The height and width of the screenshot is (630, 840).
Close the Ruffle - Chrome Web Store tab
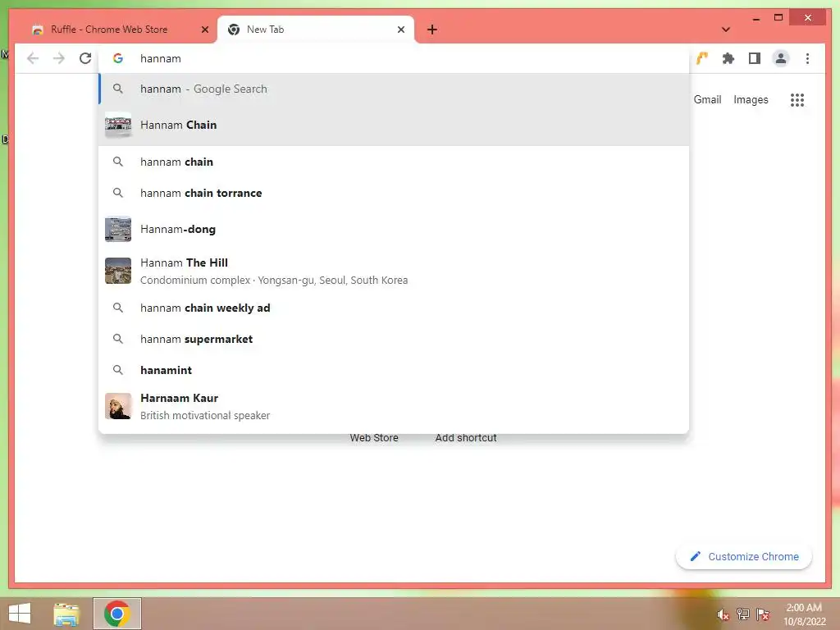[x=204, y=30]
